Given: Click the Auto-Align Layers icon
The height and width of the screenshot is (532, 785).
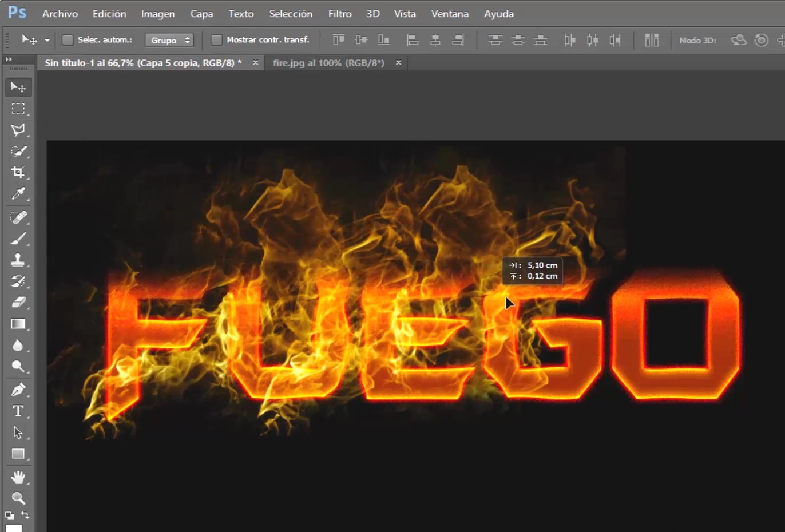Looking at the screenshot, I should pyautogui.click(x=652, y=40).
